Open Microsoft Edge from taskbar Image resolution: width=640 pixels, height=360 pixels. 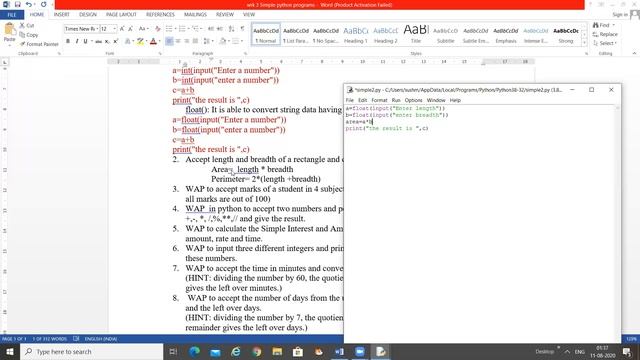coord(194,352)
